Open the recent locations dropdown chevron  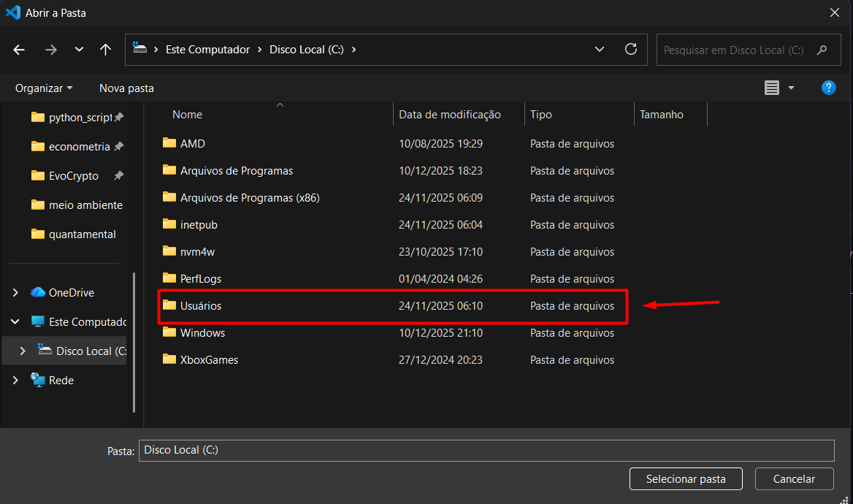click(x=79, y=50)
